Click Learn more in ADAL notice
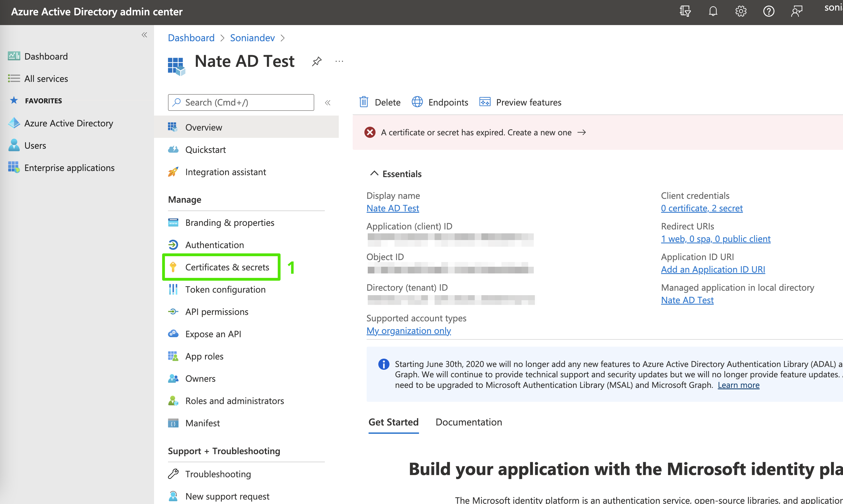Viewport: 843px width, 504px height. click(738, 385)
